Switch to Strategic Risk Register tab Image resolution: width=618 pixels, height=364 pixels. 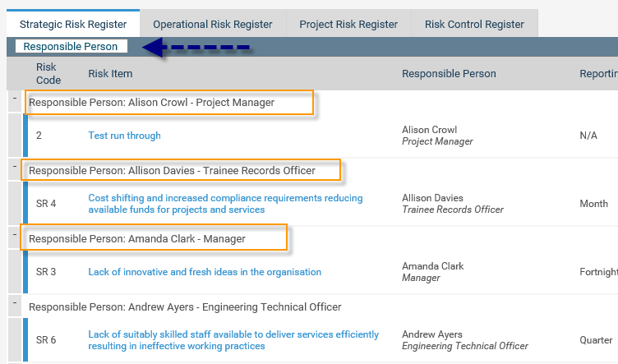coord(73,24)
